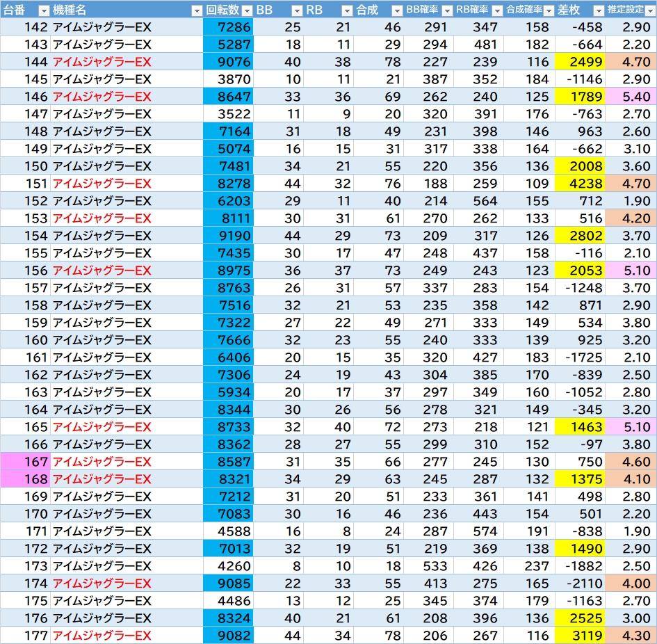Select estimated setting 4.30 in row 177
Screen dimensions: 657x644
pos(631,636)
